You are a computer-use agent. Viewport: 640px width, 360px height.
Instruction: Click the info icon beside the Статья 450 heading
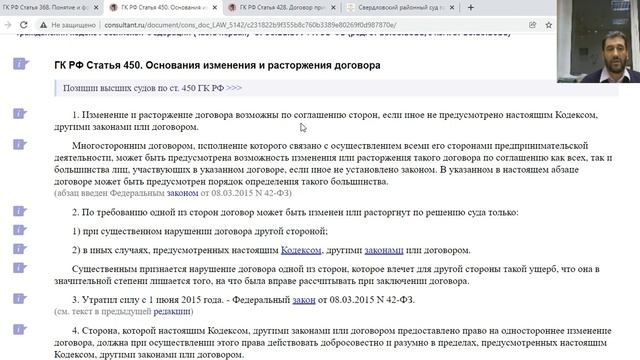point(20,64)
